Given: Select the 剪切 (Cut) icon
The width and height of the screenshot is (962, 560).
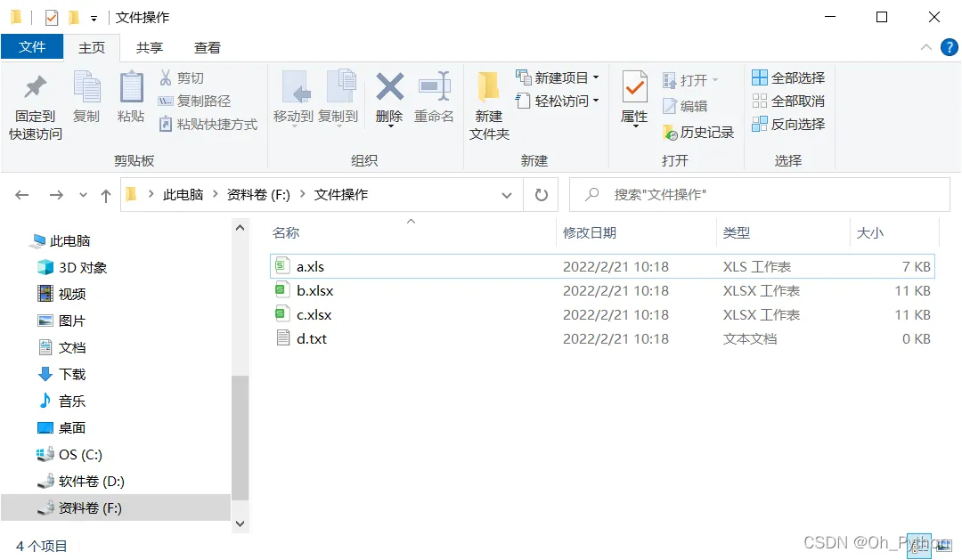Looking at the screenshot, I should [x=170, y=78].
